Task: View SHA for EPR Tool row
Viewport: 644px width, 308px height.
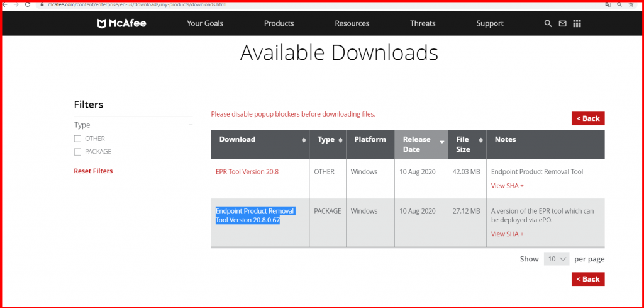Action: [x=508, y=185]
